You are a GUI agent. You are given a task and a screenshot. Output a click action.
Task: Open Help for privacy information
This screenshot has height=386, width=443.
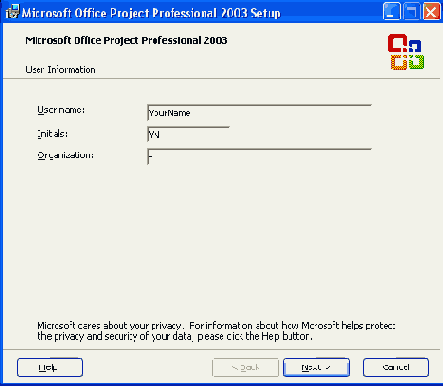(50, 367)
